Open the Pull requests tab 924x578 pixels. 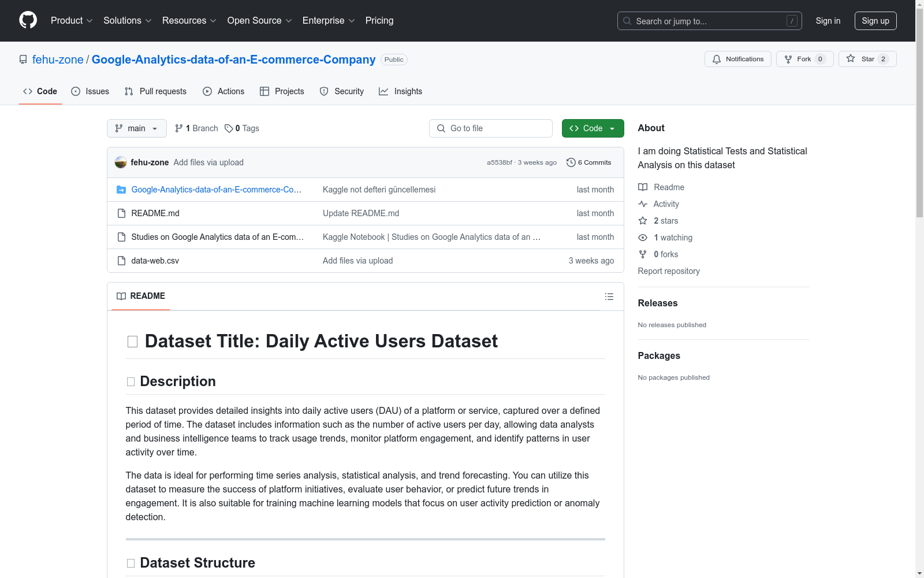[x=155, y=91]
